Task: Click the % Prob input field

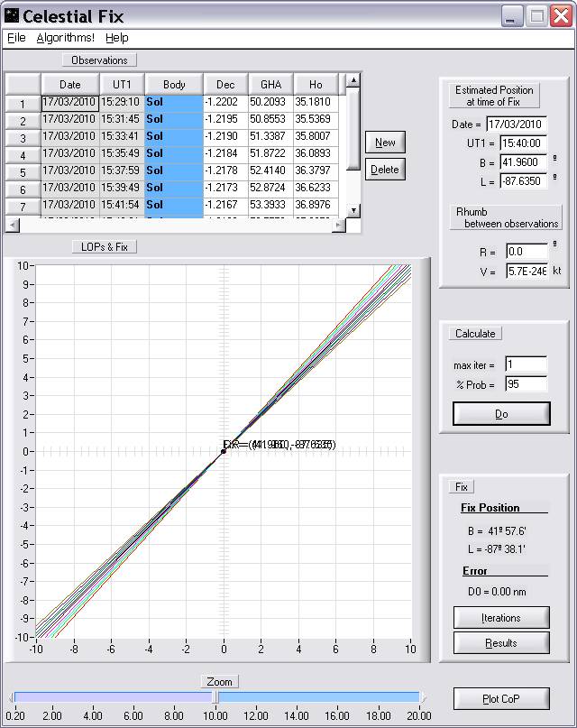Action: tap(525, 384)
